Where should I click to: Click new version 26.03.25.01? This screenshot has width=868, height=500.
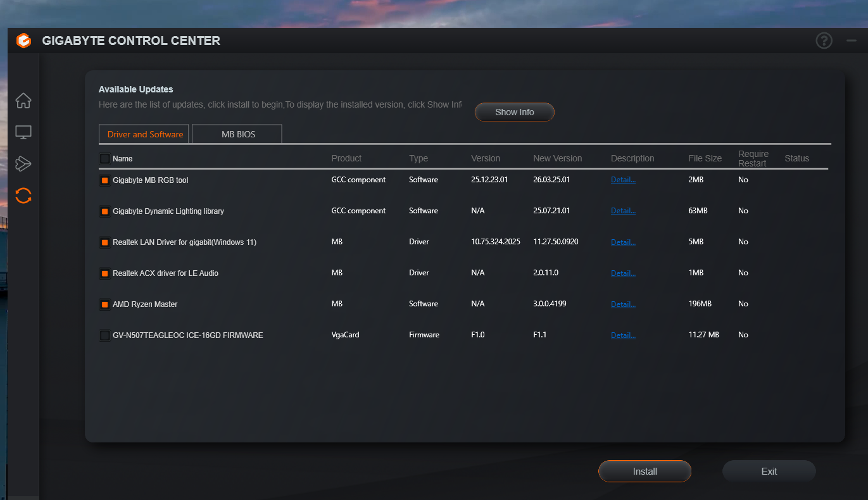[551, 180]
